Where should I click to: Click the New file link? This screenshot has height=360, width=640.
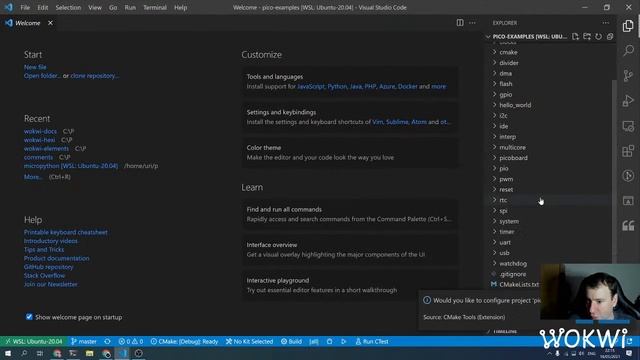35,67
